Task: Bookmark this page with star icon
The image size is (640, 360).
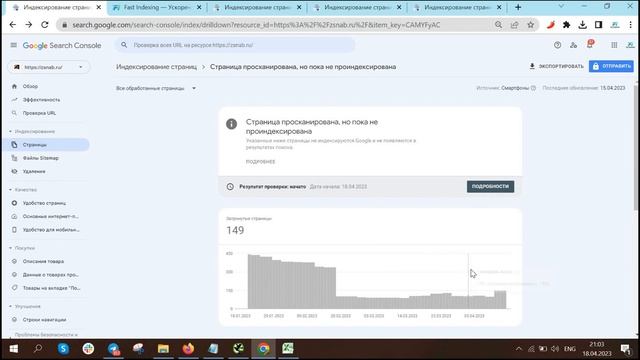Action: pos(531,25)
